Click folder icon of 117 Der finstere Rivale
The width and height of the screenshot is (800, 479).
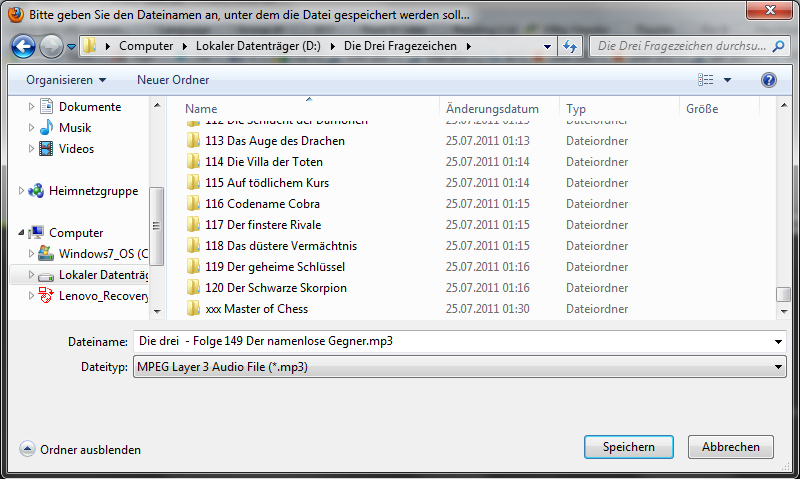(193, 224)
